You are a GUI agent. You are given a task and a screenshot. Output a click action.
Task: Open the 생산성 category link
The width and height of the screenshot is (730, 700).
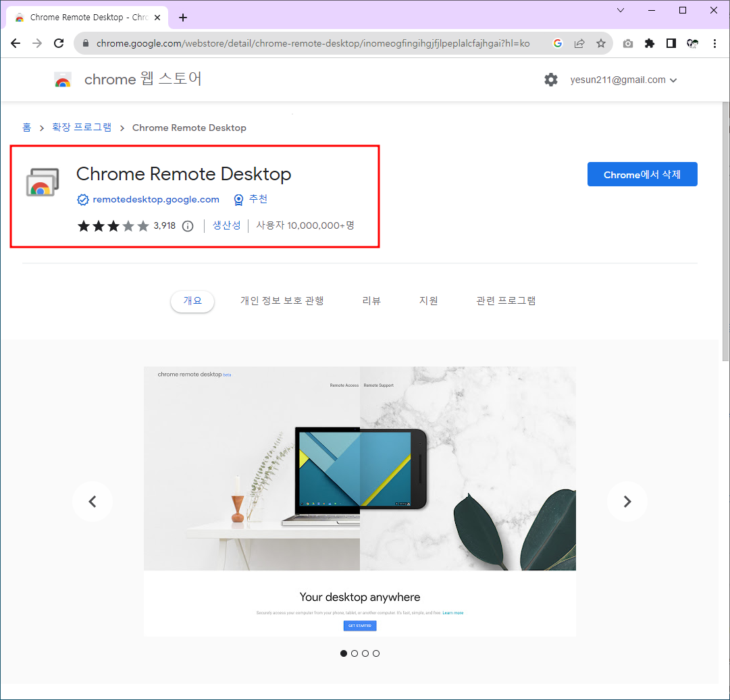tap(227, 225)
